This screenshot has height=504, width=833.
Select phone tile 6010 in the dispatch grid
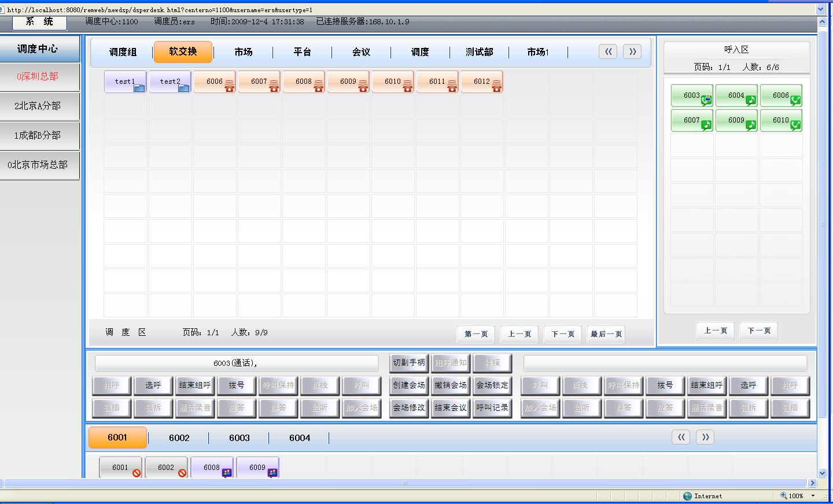tap(393, 81)
